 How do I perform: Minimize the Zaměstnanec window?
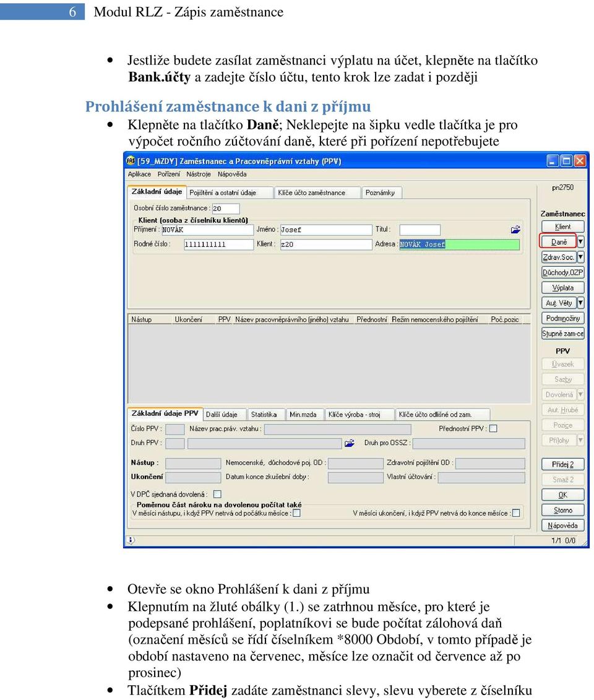(x=553, y=161)
